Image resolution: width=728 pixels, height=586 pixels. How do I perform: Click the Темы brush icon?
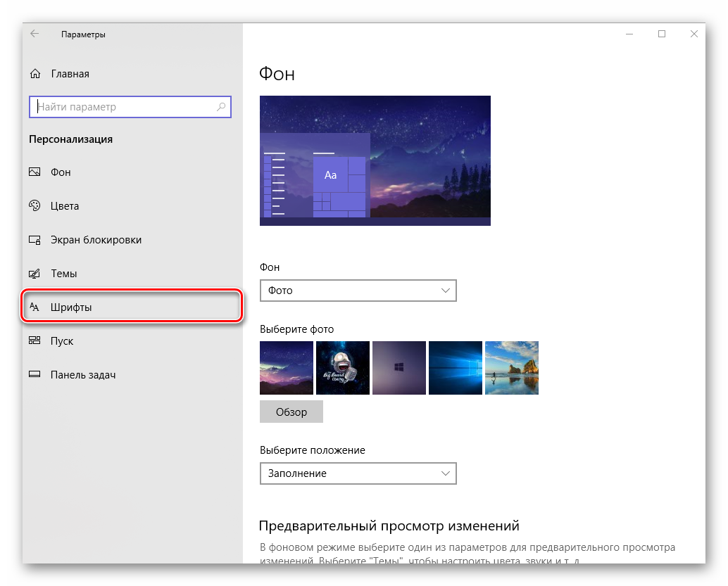coord(34,273)
